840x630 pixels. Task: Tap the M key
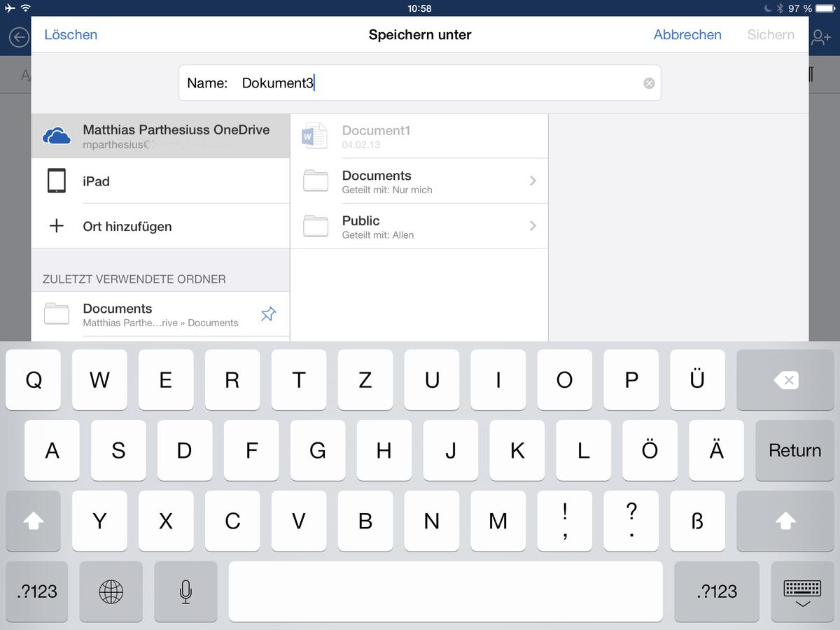[498, 521]
